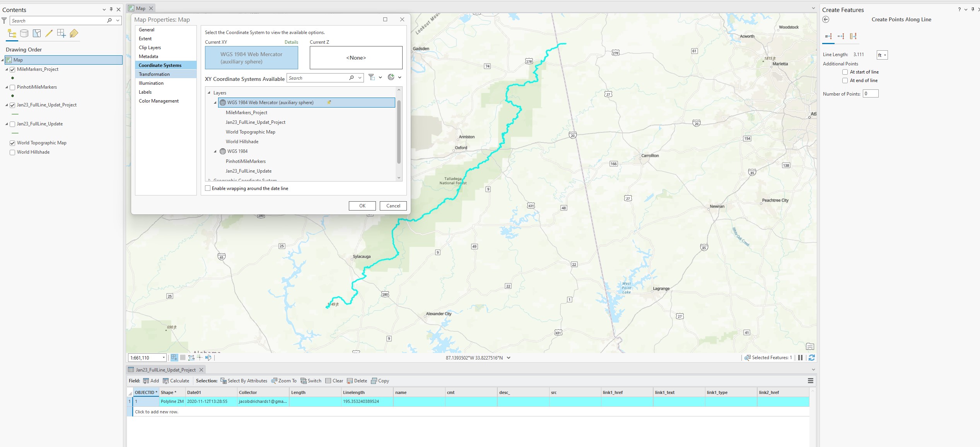980x447 pixels.
Task: Check the PinhotiMileMarkers layer visibility box
Action: point(12,87)
